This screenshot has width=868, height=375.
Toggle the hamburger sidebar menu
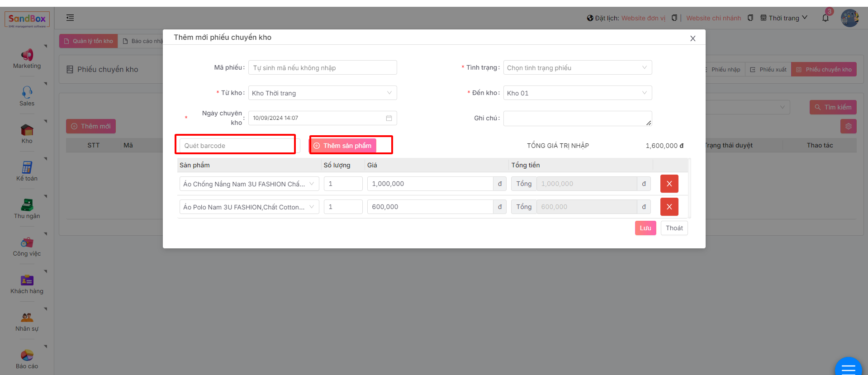(70, 18)
